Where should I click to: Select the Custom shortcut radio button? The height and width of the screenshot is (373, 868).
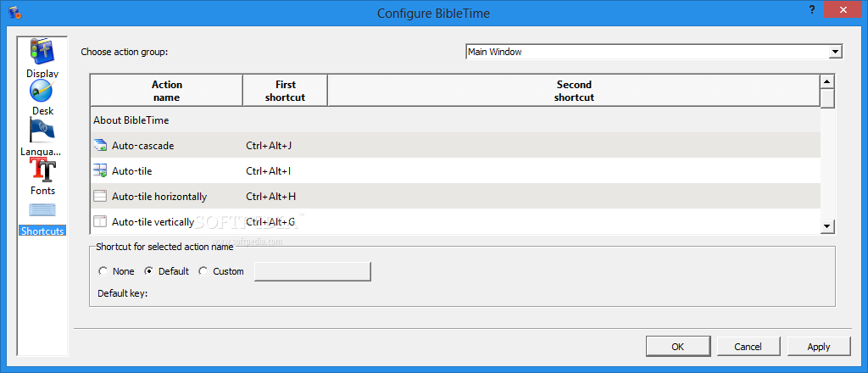click(203, 271)
